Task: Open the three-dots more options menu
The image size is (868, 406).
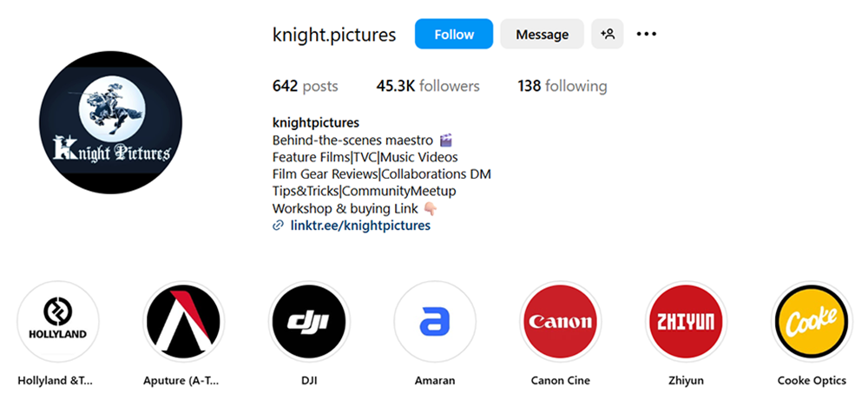Action: pos(646,35)
